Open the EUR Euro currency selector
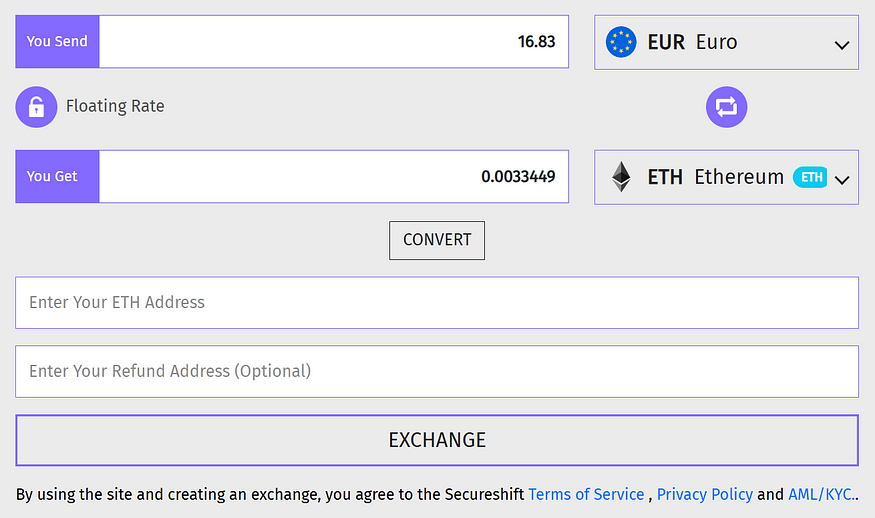Screen dimensions: 875x518 click(725, 42)
